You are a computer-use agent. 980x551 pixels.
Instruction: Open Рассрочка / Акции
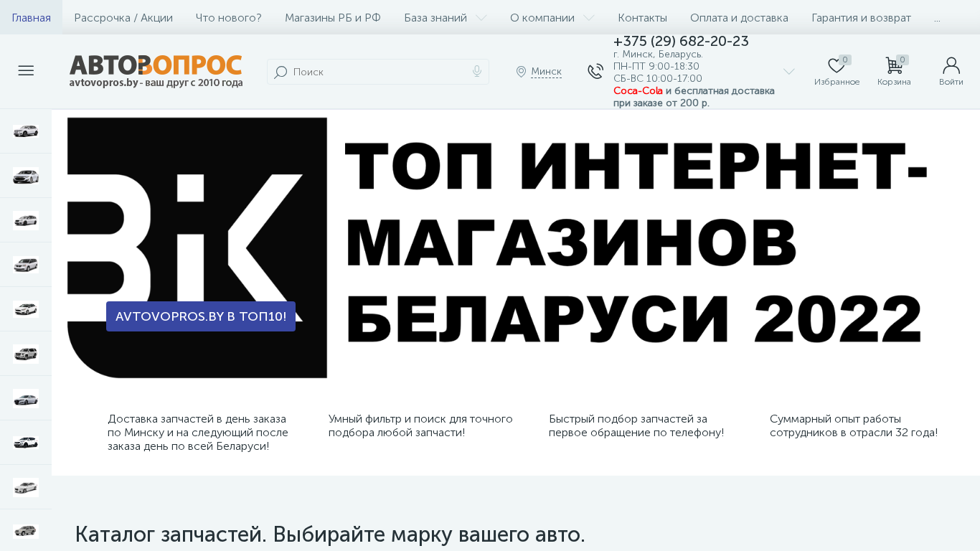pyautogui.click(x=123, y=17)
